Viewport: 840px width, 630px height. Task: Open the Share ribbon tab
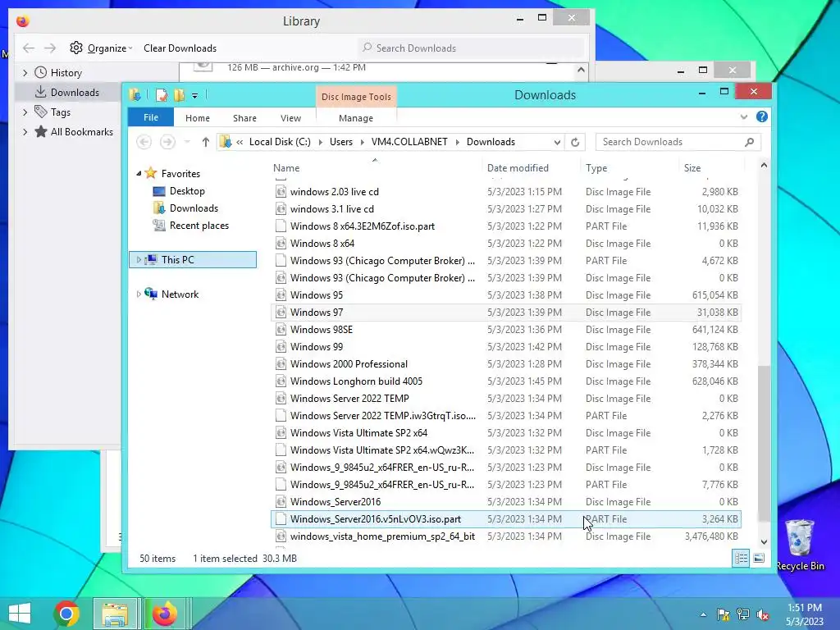[x=244, y=118]
